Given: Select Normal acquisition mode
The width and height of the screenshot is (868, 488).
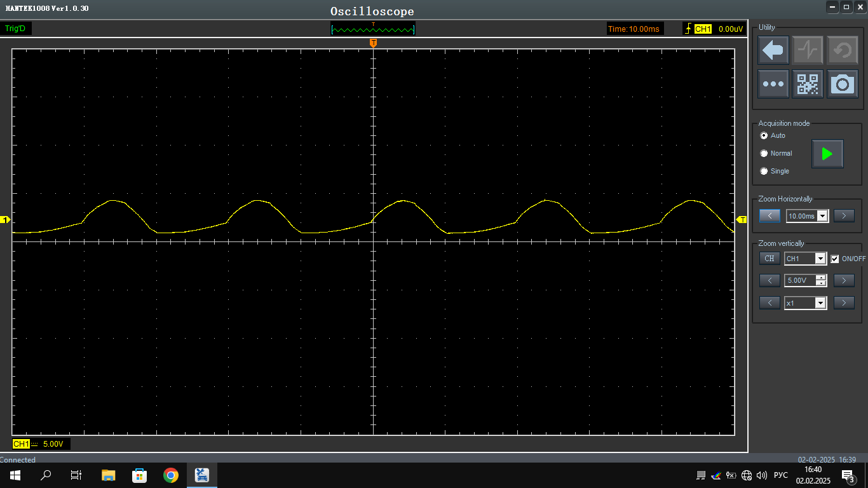Looking at the screenshot, I should click(x=764, y=153).
